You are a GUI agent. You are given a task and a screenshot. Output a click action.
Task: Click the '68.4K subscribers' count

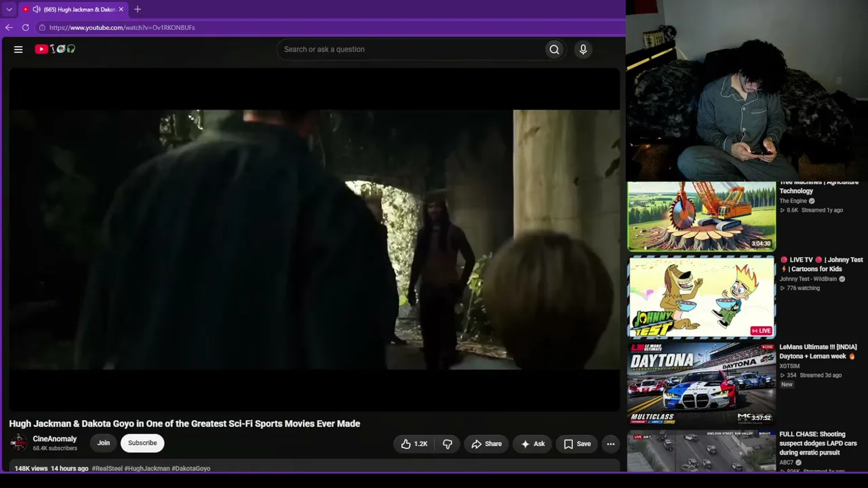(55, 449)
